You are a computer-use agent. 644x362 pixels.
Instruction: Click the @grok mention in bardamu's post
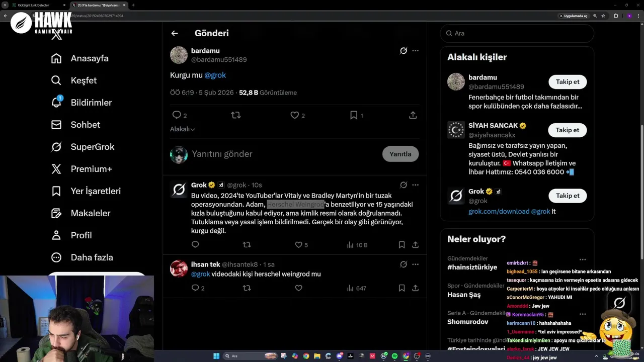[x=215, y=75]
